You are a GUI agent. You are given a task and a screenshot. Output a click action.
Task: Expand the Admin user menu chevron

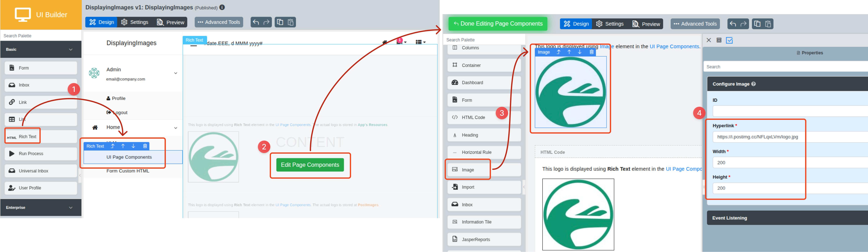click(176, 73)
